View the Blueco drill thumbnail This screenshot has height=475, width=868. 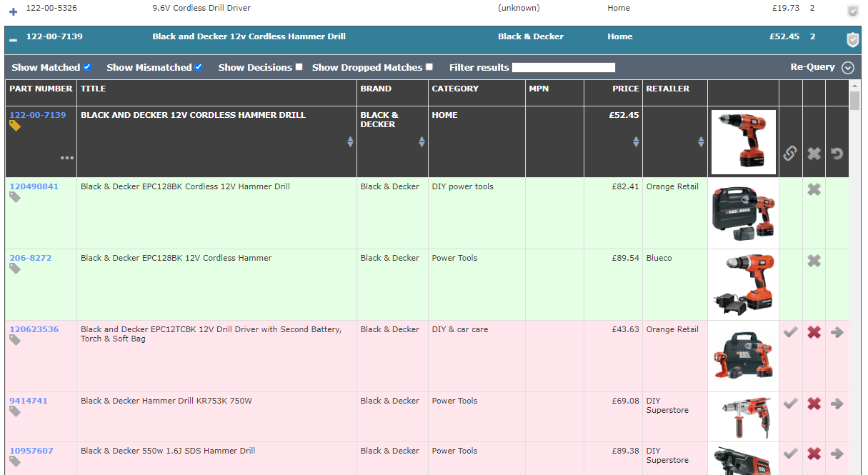tap(743, 284)
